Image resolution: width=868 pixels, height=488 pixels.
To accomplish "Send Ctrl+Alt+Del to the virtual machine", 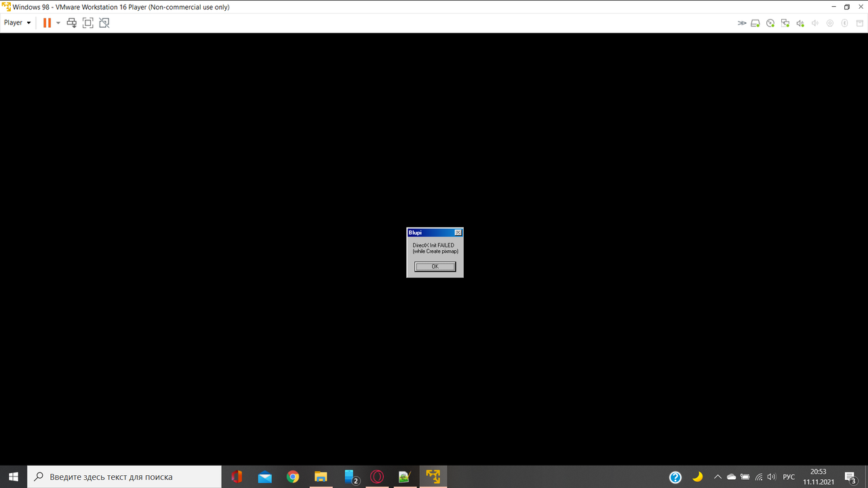I will (72, 22).
